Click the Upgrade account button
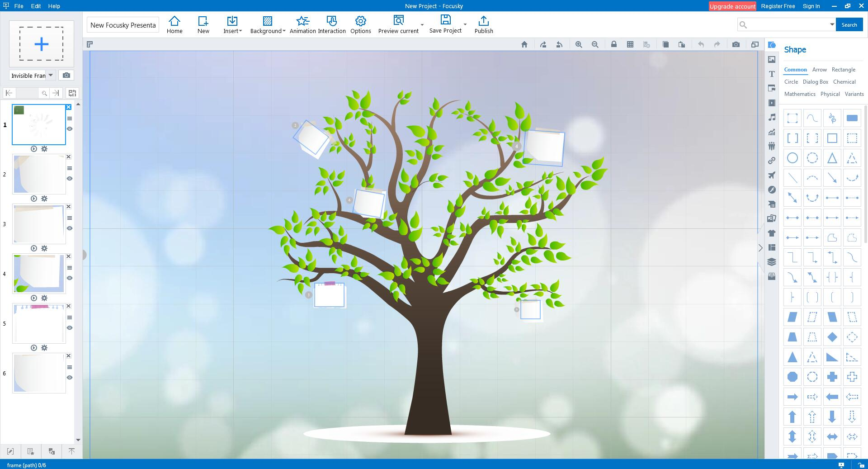Image resolution: width=868 pixels, height=469 pixels. 732,6
